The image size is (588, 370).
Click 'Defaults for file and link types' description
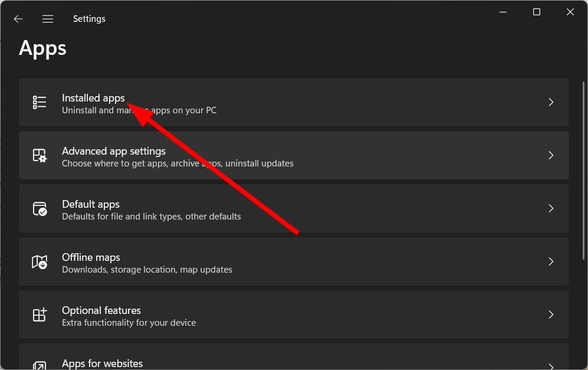pos(151,217)
